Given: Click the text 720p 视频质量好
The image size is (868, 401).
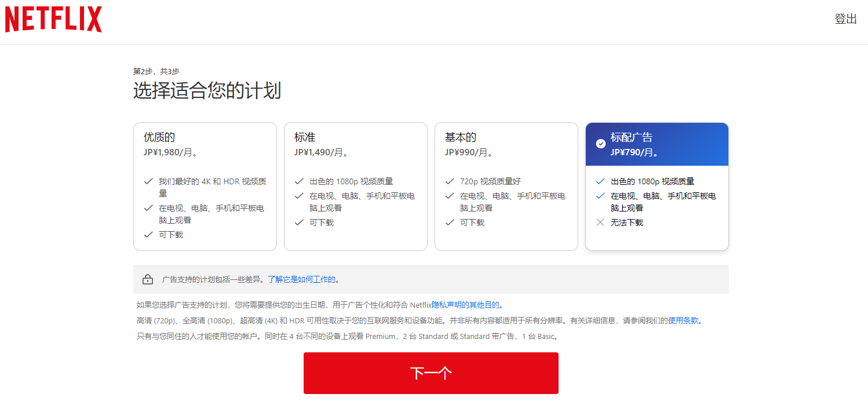Looking at the screenshot, I should click(491, 181).
